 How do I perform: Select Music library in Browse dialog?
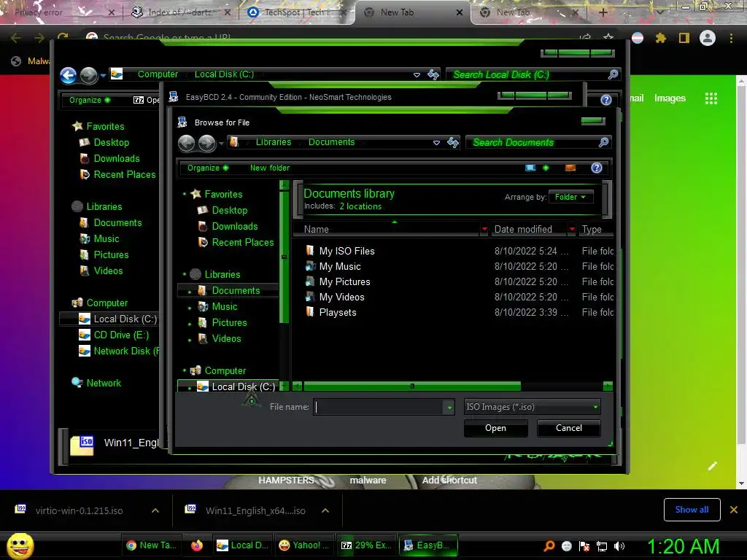pos(225,307)
